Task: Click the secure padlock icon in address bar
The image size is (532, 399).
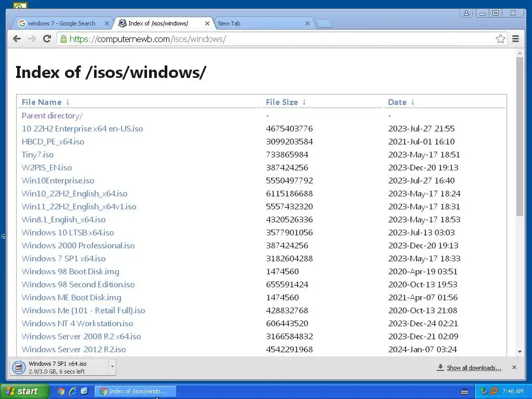Action: [63, 38]
